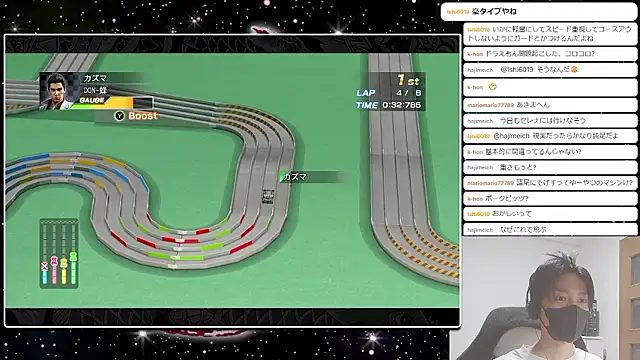Click k-hon's message 基本的に
Image resolution: width=640 pixels, height=360 pixels.
point(550,152)
